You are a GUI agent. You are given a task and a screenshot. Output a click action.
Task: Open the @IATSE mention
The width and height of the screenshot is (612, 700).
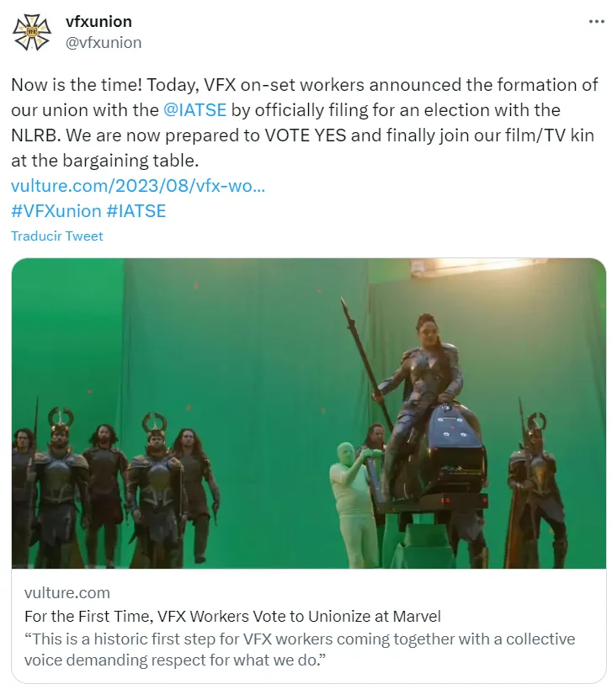(x=195, y=109)
